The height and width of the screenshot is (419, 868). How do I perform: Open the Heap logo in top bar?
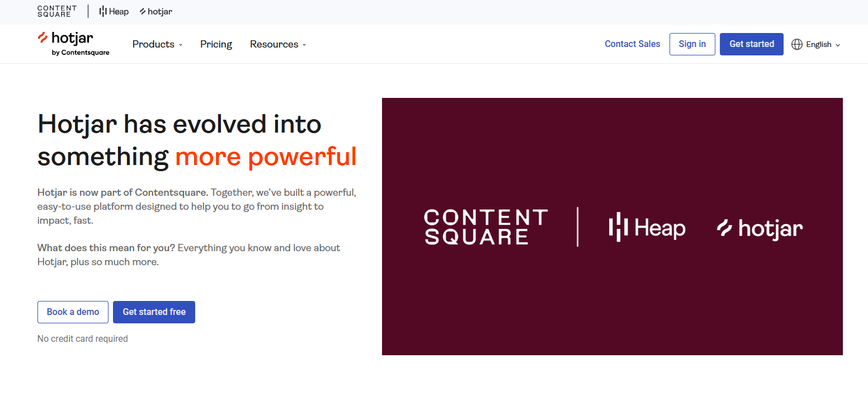click(114, 11)
